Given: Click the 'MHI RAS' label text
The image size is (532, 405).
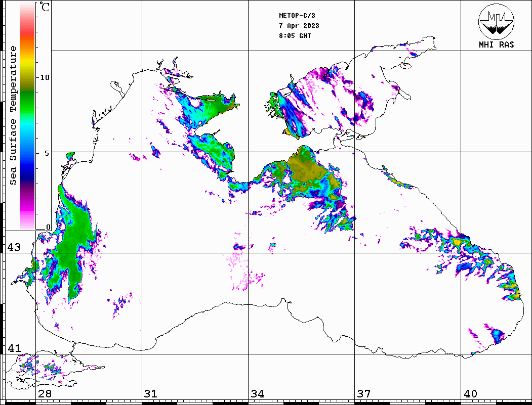Looking at the screenshot, I should click(x=497, y=44).
